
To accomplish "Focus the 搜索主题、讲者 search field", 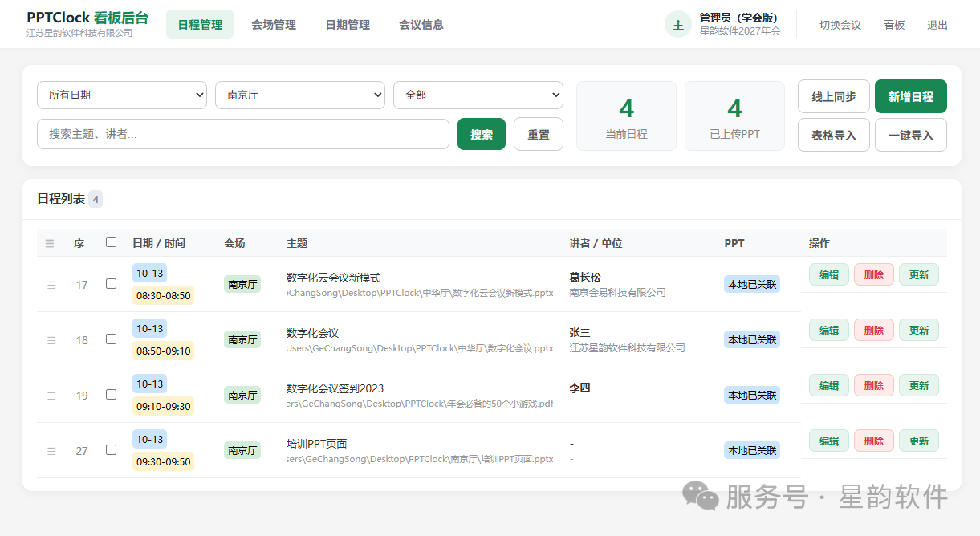I will click(x=243, y=134).
